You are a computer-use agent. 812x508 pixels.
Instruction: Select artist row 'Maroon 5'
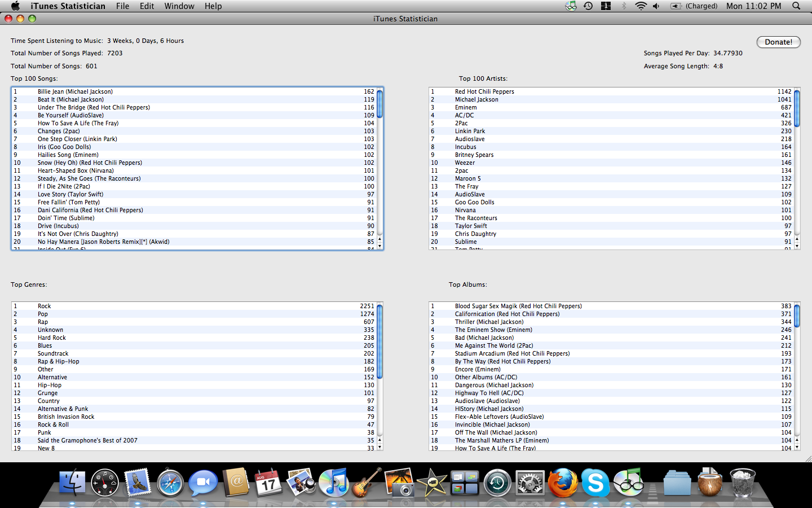point(611,178)
